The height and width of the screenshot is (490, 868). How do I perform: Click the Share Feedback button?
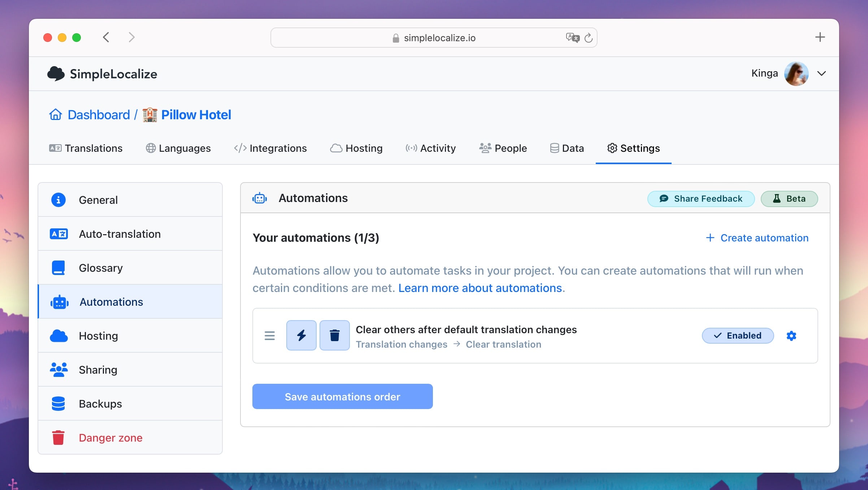(x=701, y=199)
